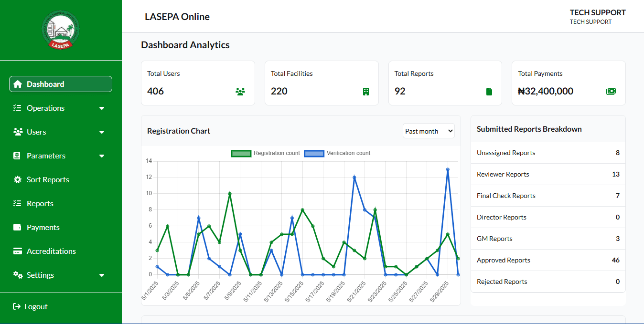Click the Accreditations card icon in sidebar
The image size is (644, 324).
(18, 251)
